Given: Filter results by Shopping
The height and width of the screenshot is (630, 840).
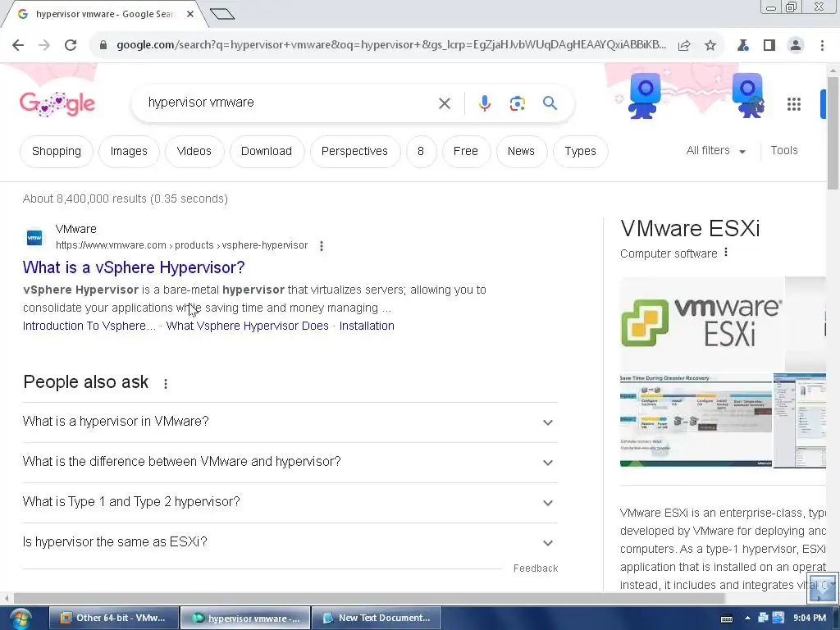Looking at the screenshot, I should [x=57, y=152].
